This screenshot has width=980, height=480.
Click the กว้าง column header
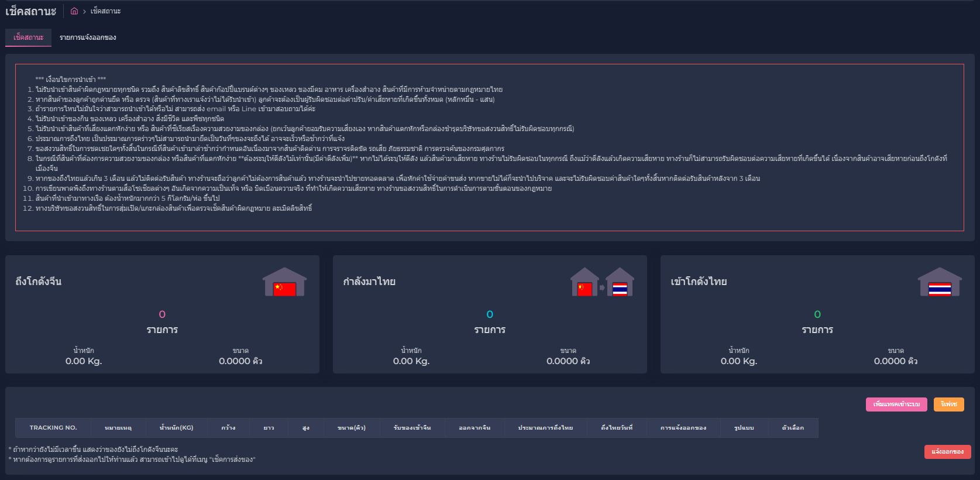pos(228,428)
